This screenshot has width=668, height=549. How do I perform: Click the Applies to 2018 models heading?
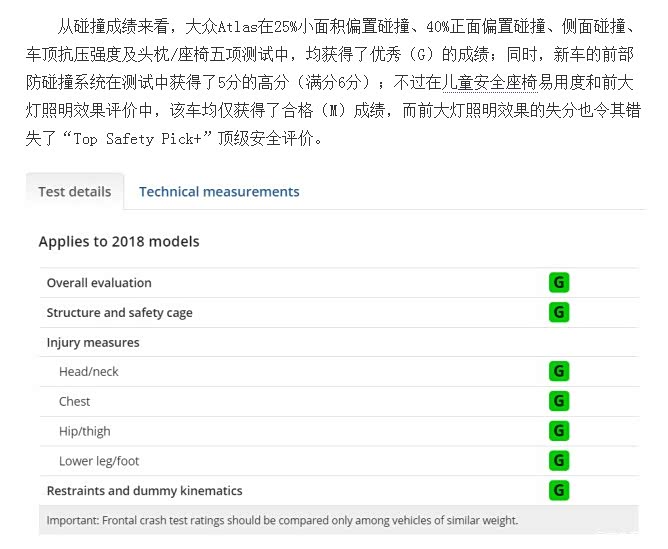pyautogui.click(x=119, y=241)
